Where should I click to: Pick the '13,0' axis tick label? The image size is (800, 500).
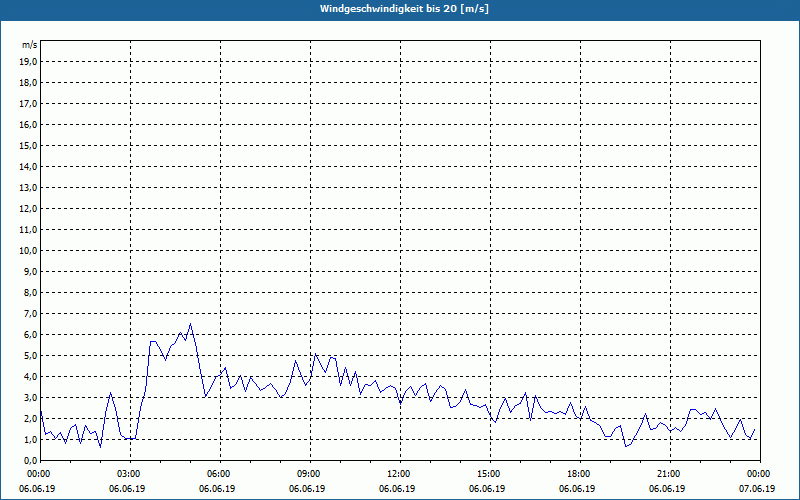click(x=28, y=188)
